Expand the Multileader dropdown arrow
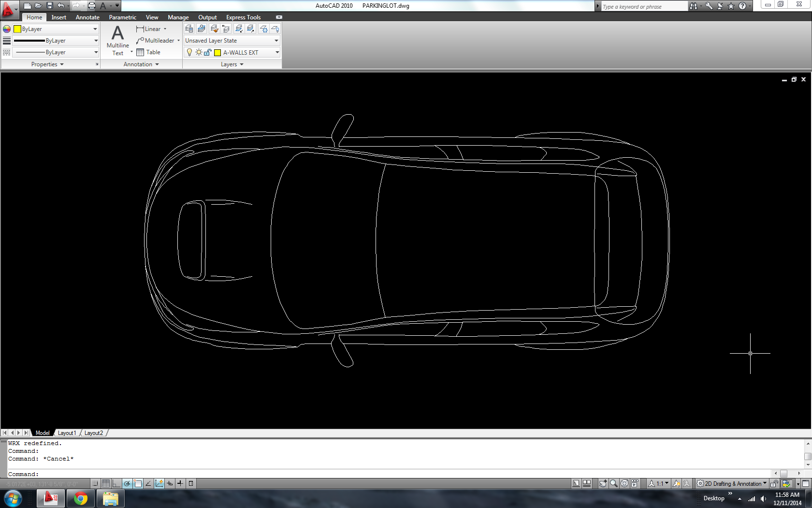The width and height of the screenshot is (812, 508). coord(178,41)
